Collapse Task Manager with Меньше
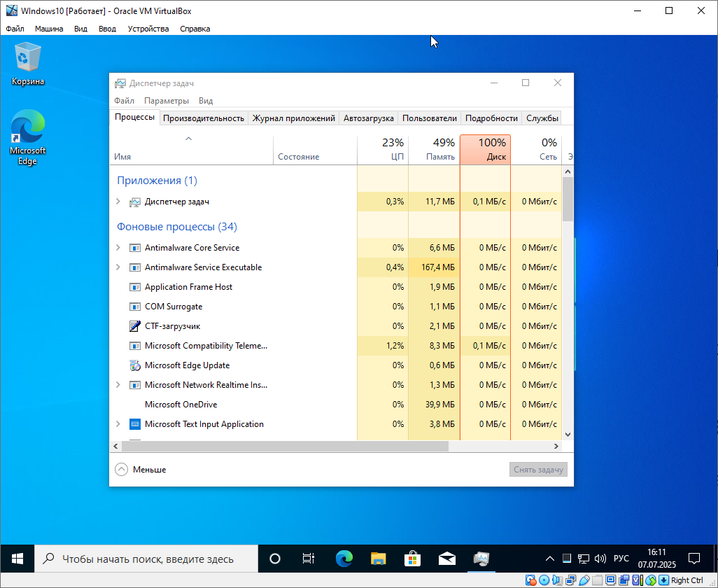The height and width of the screenshot is (588, 718). click(x=140, y=470)
